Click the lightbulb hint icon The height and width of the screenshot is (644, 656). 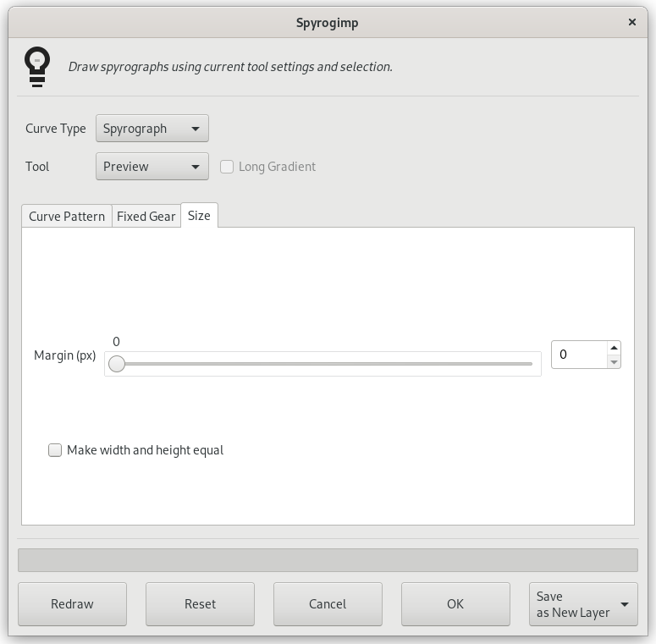[x=37, y=67]
